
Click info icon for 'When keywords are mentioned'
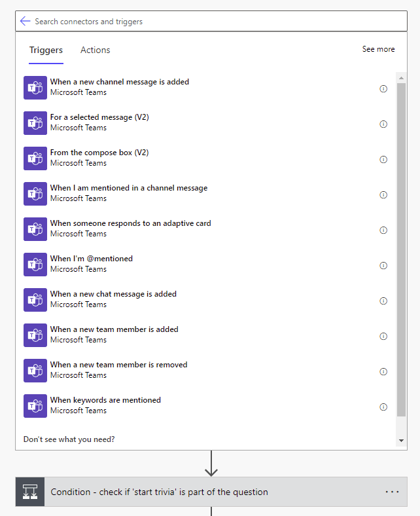(383, 407)
